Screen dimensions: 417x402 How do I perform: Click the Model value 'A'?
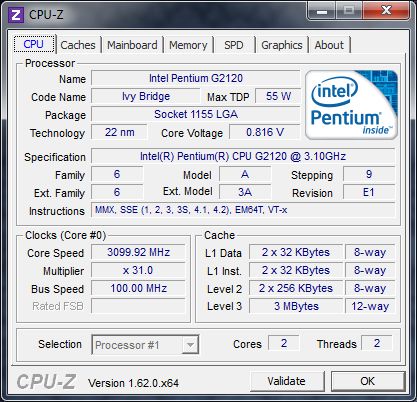pyautogui.click(x=245, y=174)
